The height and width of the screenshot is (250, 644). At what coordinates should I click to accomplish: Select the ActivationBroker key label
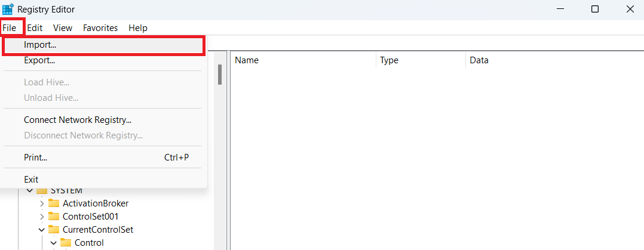[x=96, y=203]
